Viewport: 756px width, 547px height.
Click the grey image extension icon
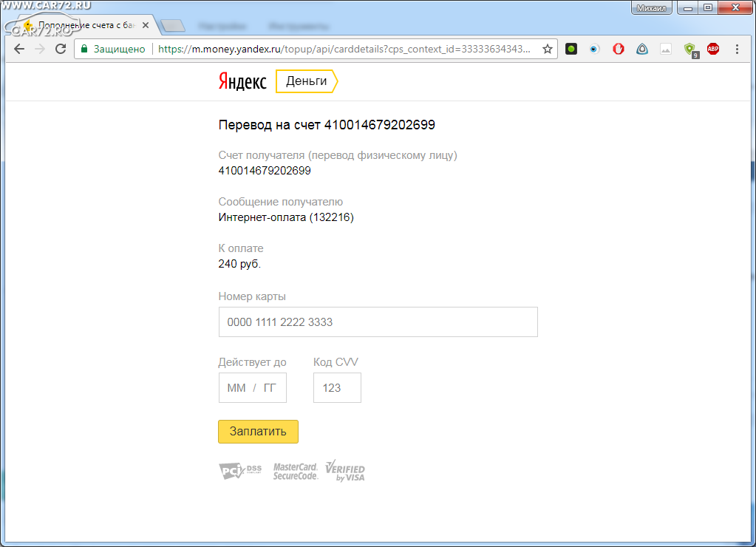pos(666,49)
